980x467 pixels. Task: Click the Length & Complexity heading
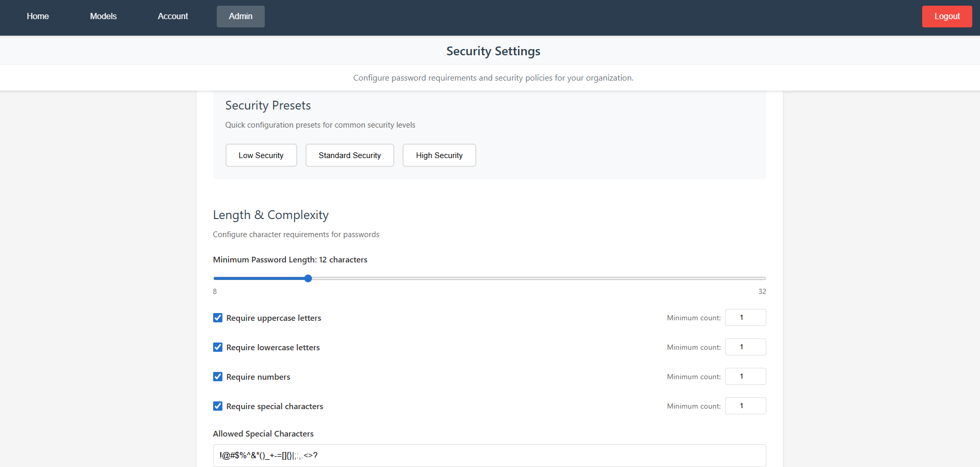(270, 214)
